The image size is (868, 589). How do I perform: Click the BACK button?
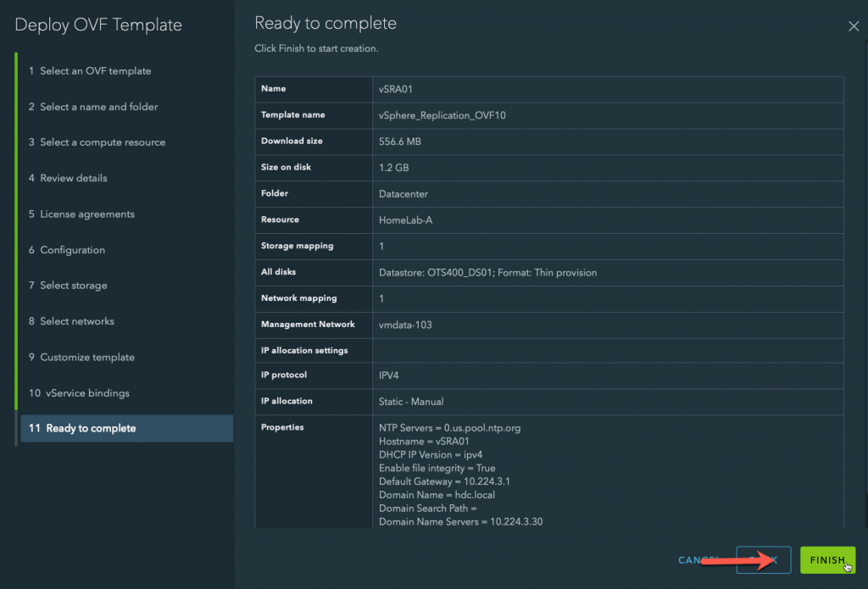(764, 559)
